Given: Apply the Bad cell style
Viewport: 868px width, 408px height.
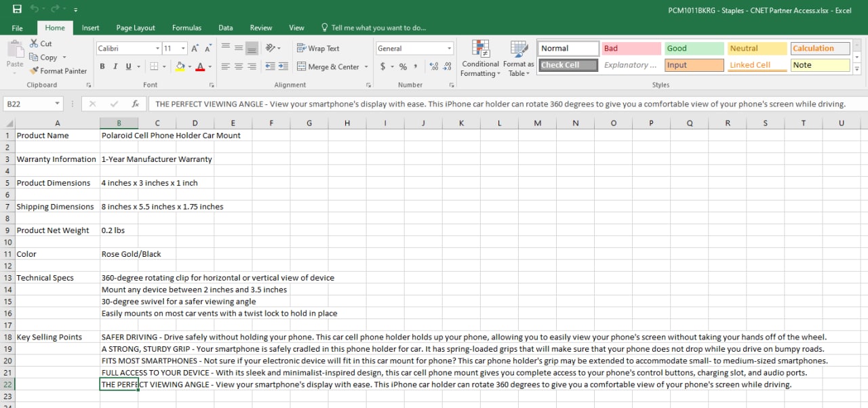Looking at the screenshot, I should coord(631,48).
